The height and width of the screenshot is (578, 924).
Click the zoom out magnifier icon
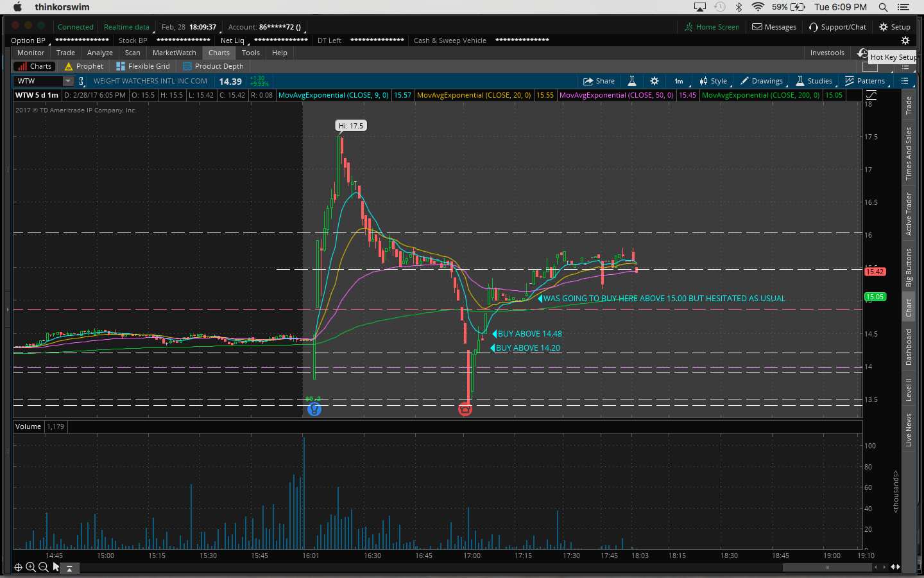[x=43, y=567]
